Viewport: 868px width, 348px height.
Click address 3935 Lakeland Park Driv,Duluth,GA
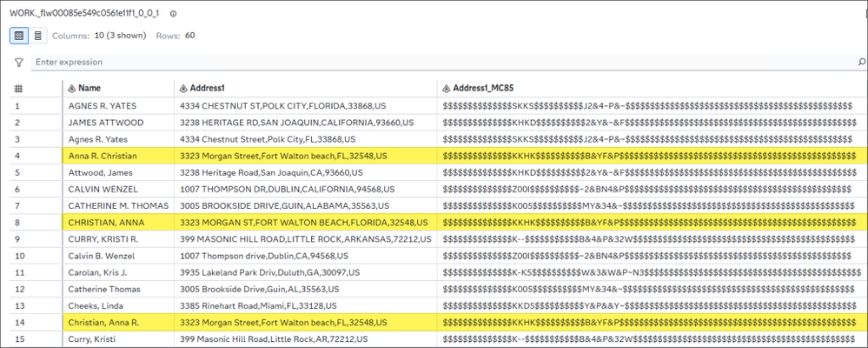point(270,272)
